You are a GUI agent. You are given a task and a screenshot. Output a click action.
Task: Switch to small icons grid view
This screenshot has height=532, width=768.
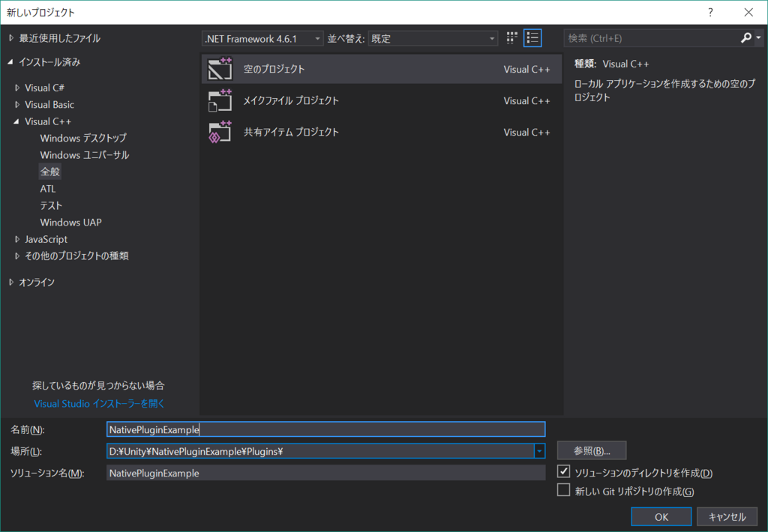tap(511, 38)
